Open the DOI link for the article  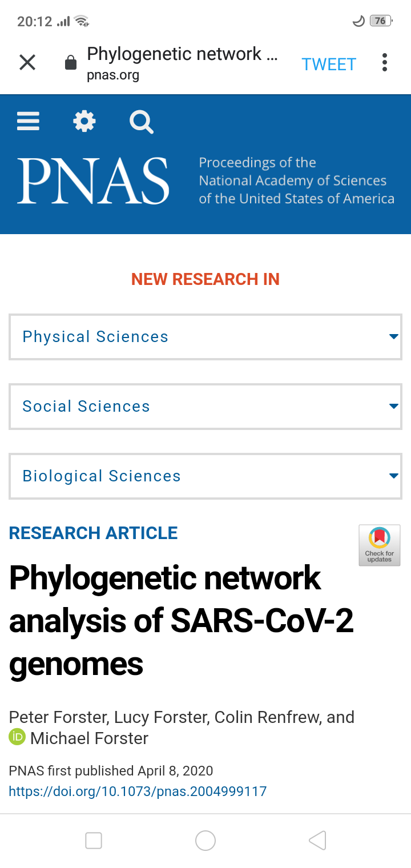138,791
